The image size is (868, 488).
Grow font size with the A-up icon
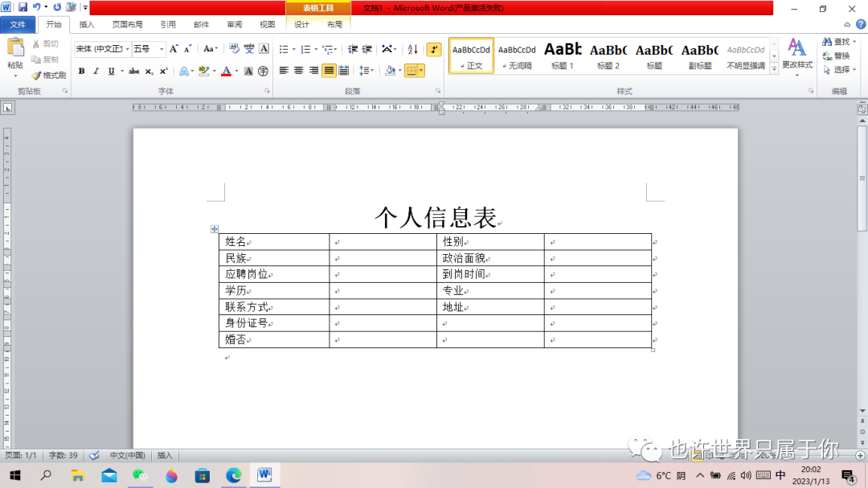tap(174, 49)
